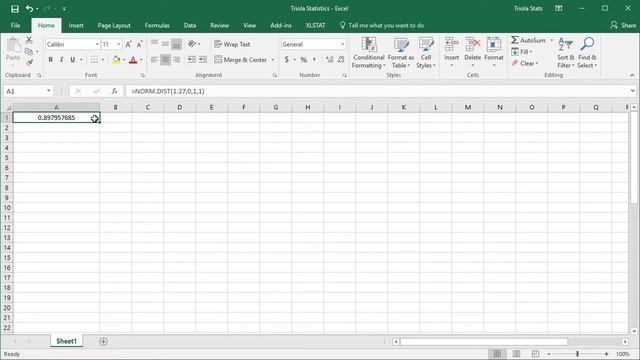This screenshot has height=360, width=640.
Task: Select all cells corner button
Action: 7,107
